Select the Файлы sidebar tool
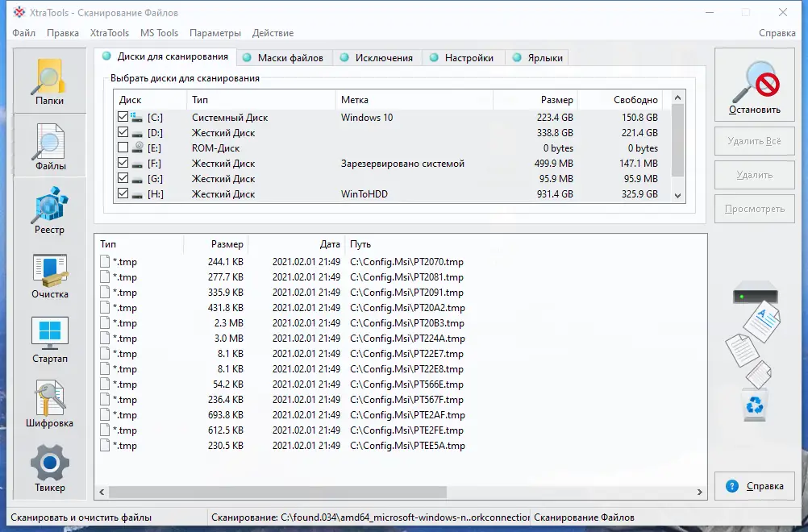The width and height of the screenshot is (808, 532). pos(49,146)
